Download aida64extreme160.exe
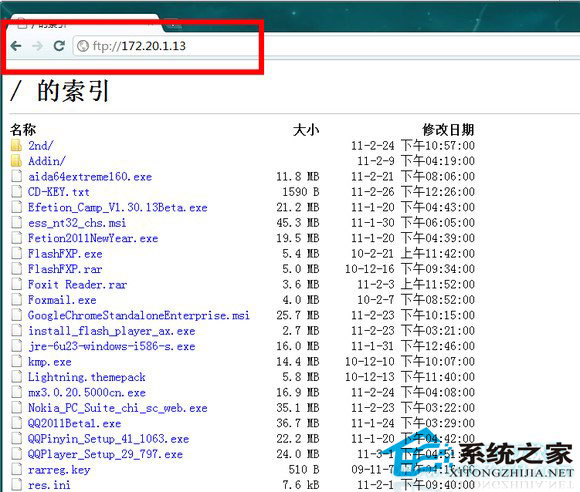 (90, 176)
